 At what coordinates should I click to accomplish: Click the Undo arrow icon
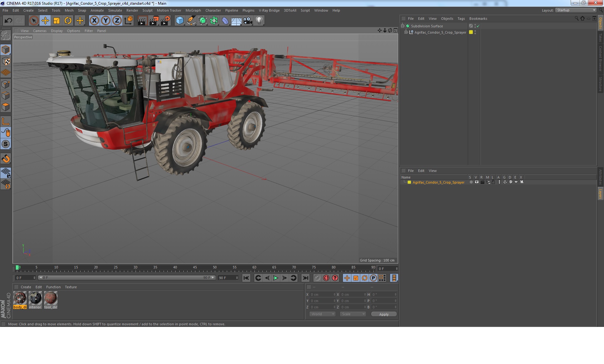8,21
